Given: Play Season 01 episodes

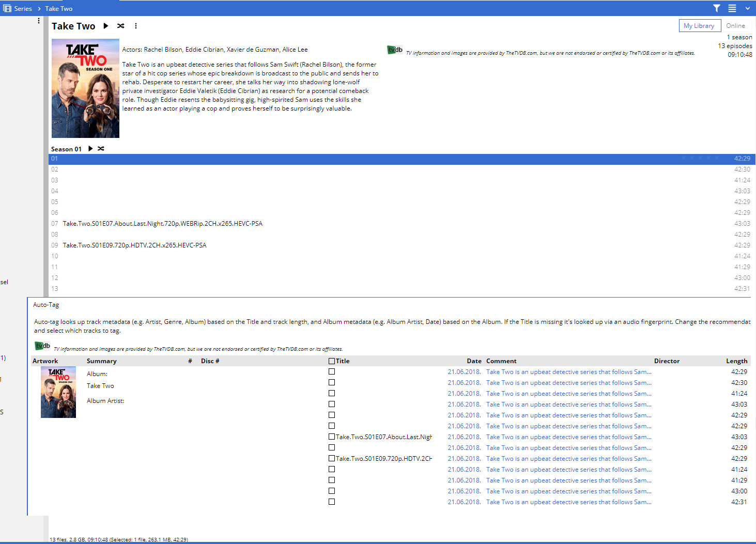Looking at the screenshot, I should coord(90,149).
